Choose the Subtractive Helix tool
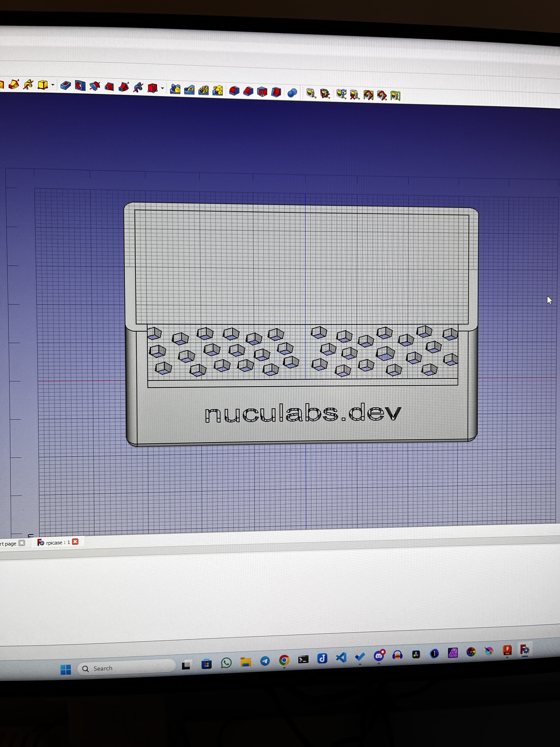This screenshot has height=747, width=560. (x=138, y=87)
